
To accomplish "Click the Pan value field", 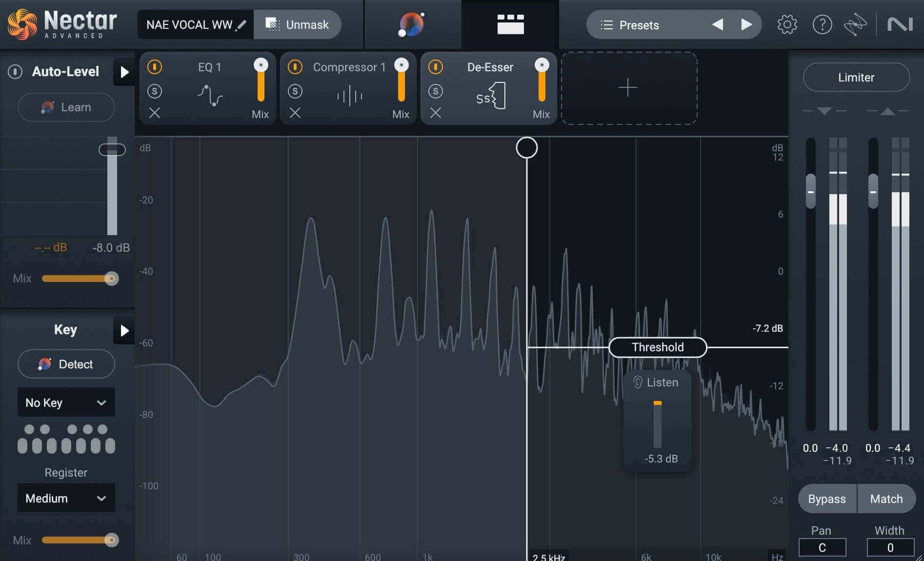I will pyautogui.click(x=822, y=548).
